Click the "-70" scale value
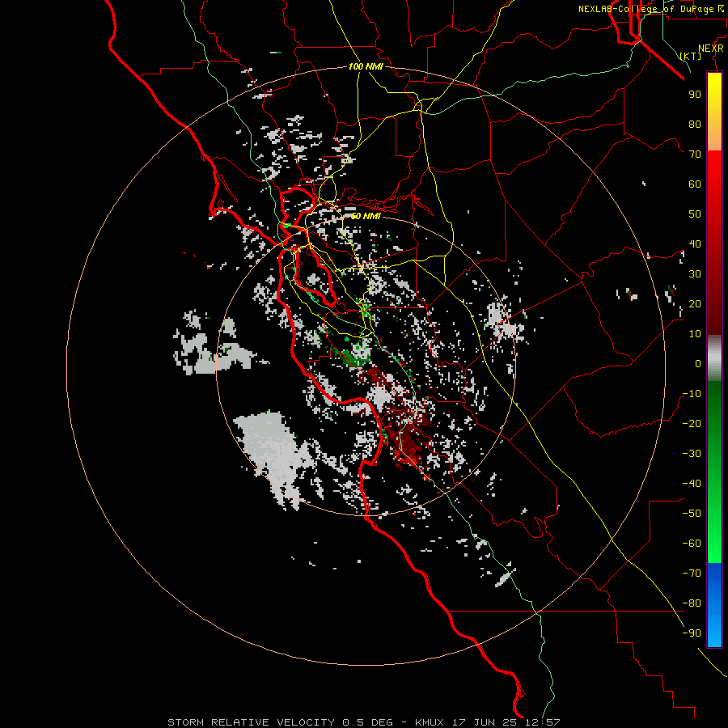This screenshot has width=728, height=728. pos(692,574)
